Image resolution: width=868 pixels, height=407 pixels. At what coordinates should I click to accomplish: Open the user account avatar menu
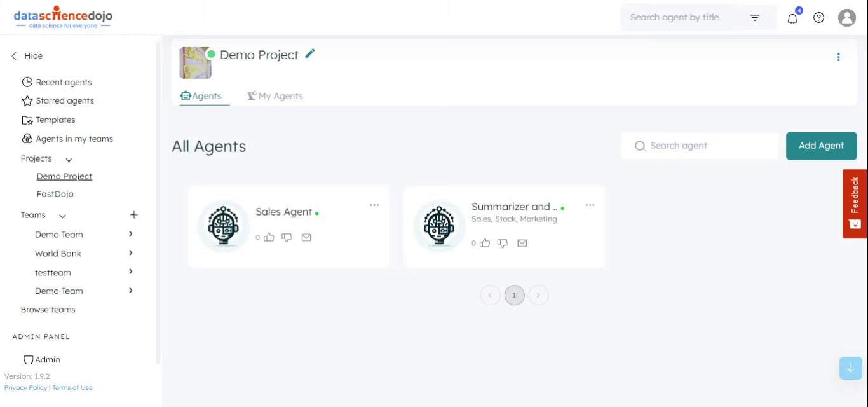846,18
